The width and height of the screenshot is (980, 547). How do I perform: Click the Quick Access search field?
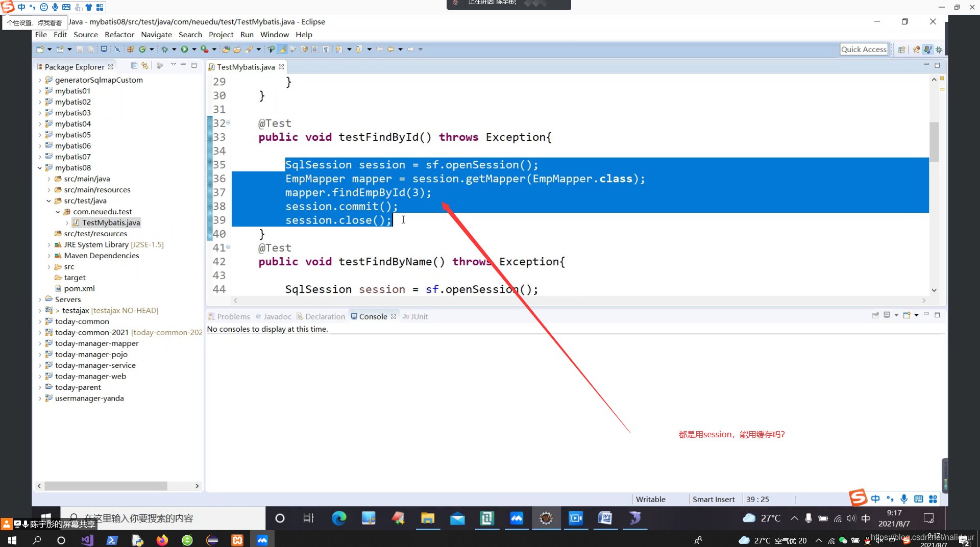click(x=864, y=49)
